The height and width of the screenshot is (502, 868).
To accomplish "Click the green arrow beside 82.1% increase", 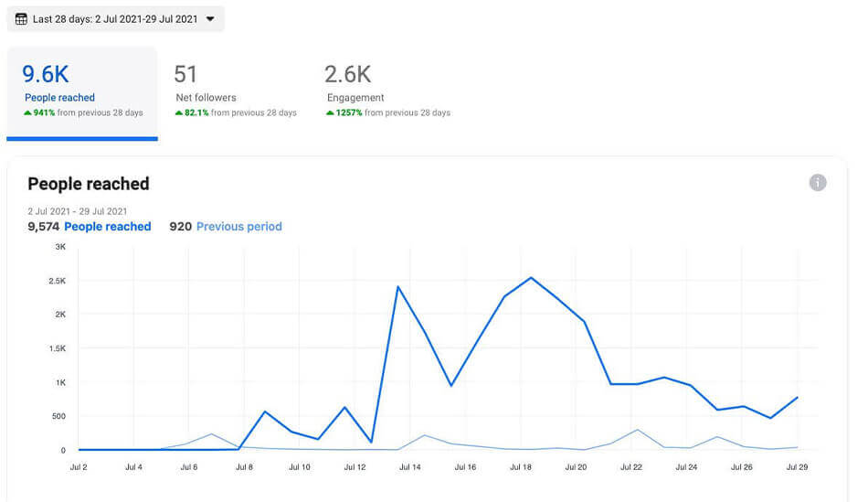I will (179, 113).
